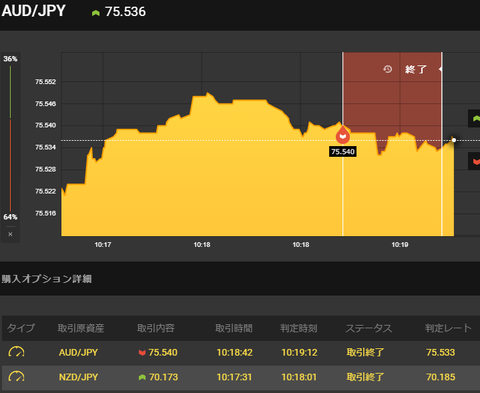
Task: Click settlement rate 70.185
Action: click(x=440, y=377)
